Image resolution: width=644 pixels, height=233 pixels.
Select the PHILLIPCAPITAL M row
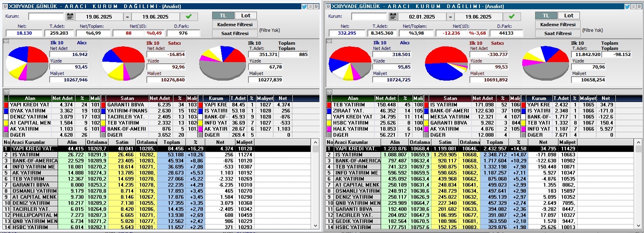click(x=157, y=215)
